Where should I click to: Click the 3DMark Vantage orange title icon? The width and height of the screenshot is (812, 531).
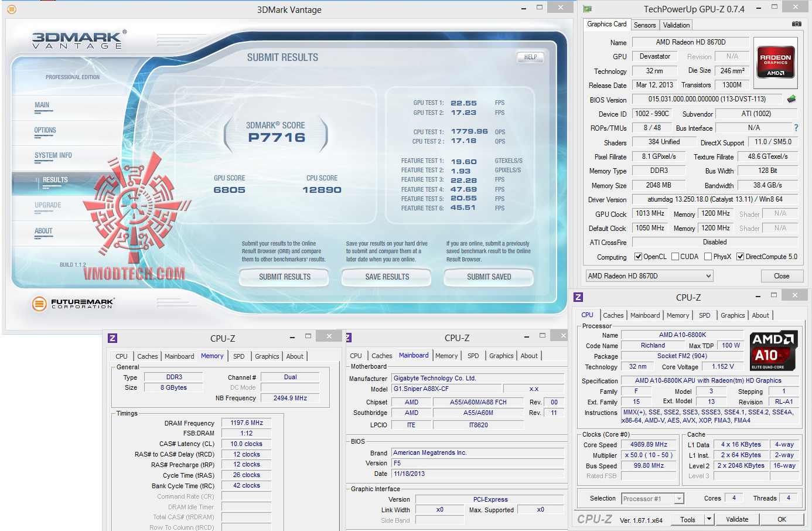(x=11, y=9)
